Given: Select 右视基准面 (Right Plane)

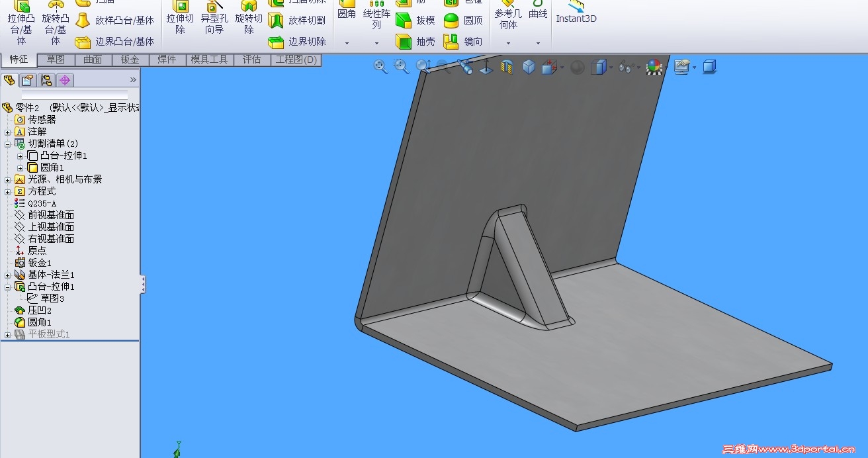Looking at the screenshot, I should (44, 239).
